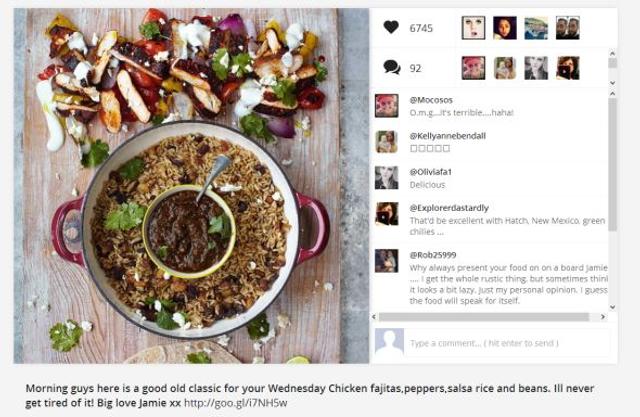Click @Mocosos profile picture in comments
Viewport: 640px width, 417px height.
(x=386, y=106)
